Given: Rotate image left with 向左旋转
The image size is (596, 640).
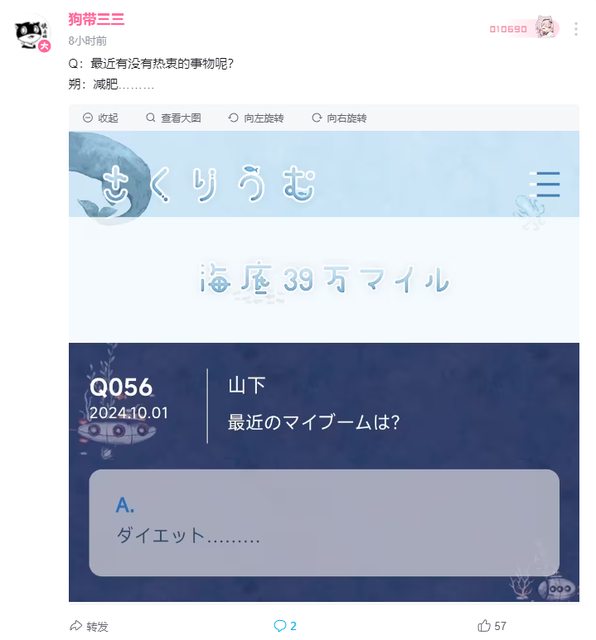Looking at the screenshot, I should click(x=256, y=118).
